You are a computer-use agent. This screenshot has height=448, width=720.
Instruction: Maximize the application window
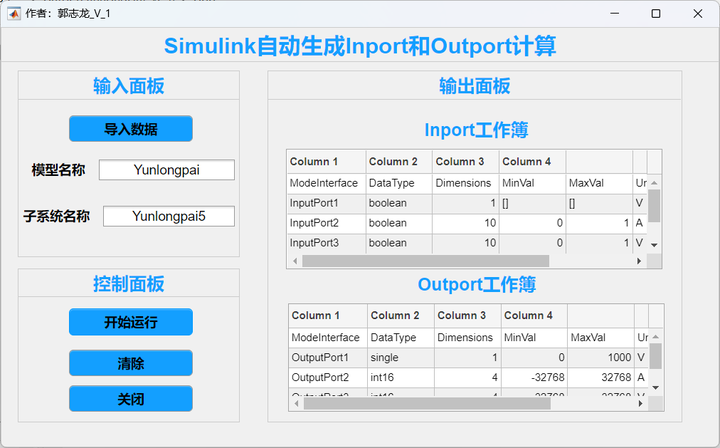[656, 14]
